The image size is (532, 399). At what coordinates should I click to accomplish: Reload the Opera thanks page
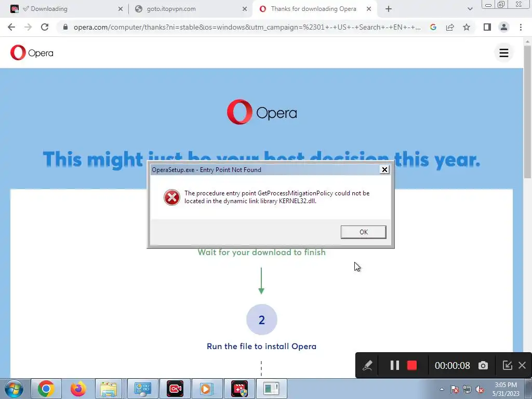point(45,27)
